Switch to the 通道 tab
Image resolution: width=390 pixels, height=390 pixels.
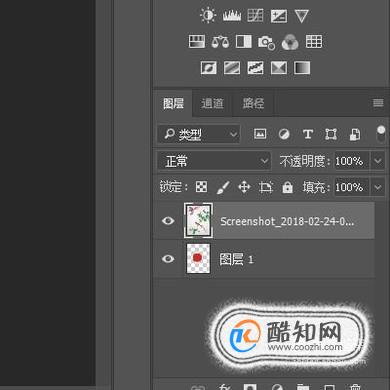pyautogui.click(x=212, y=103)
